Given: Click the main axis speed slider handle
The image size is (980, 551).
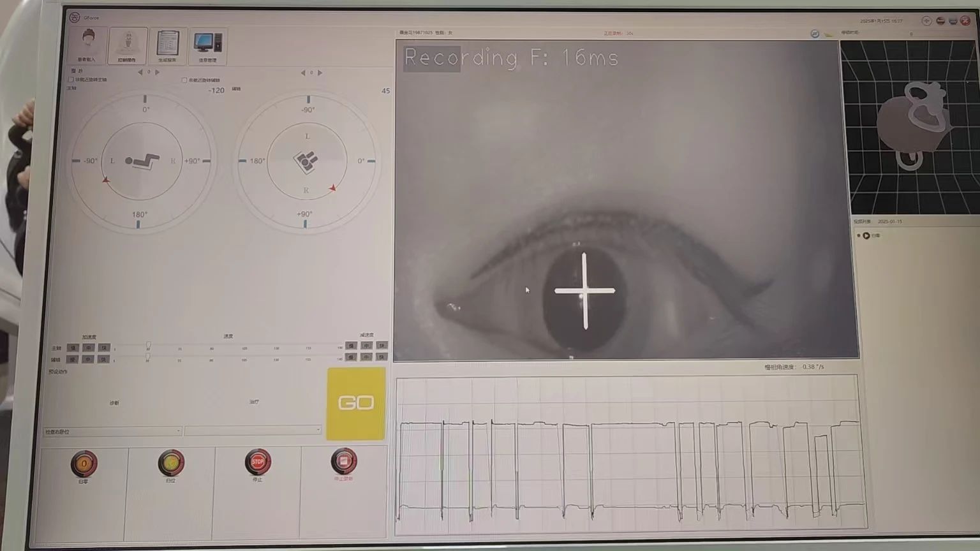Looking at the screenshot, I should tap(149, 345).
